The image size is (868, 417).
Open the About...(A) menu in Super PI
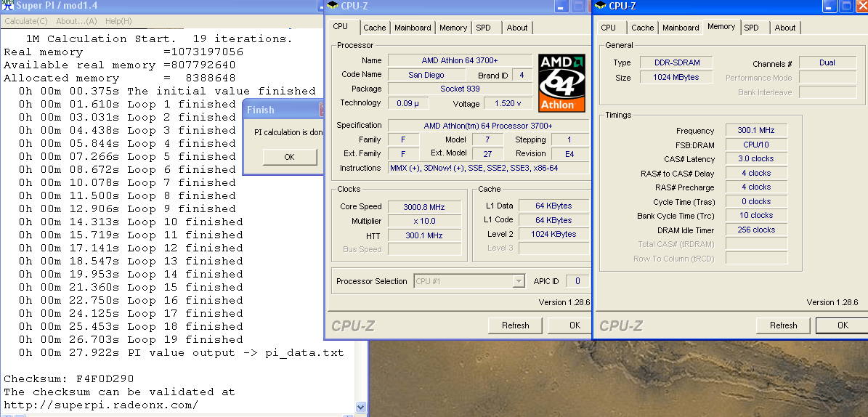click(76, 21)
